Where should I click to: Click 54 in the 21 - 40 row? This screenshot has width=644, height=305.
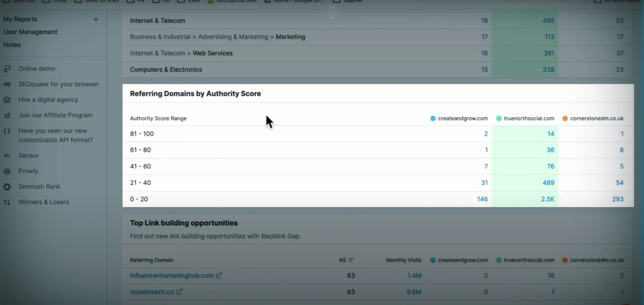(620, 183)
